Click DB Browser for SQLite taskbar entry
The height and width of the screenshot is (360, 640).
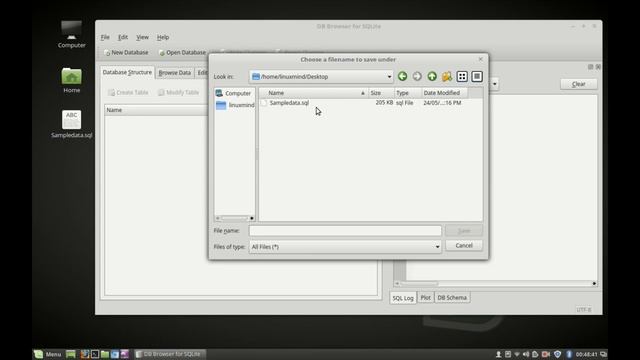(170, 354)
